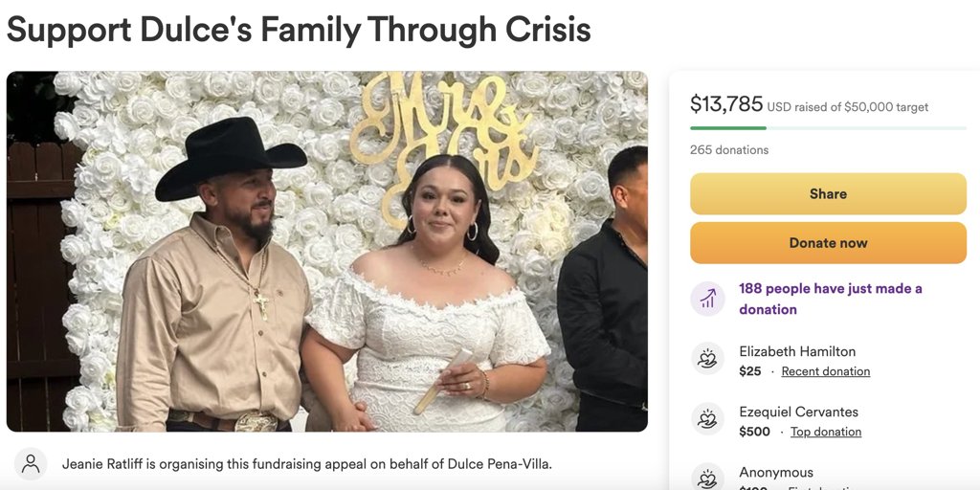Click the organiser profile avatar icon
Screen dimensions: 980x490
tap(31, 464)
